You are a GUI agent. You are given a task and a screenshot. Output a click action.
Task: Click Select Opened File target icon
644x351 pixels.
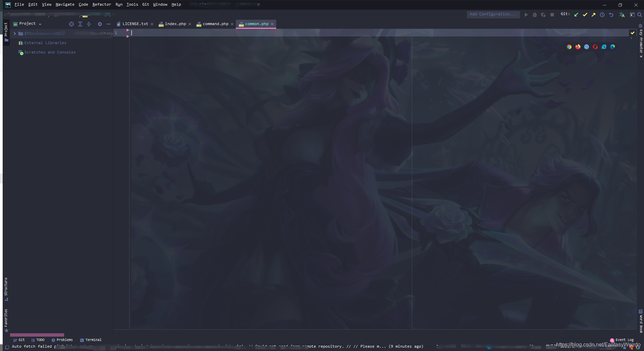pyautogui.click(x=71, y=24)
